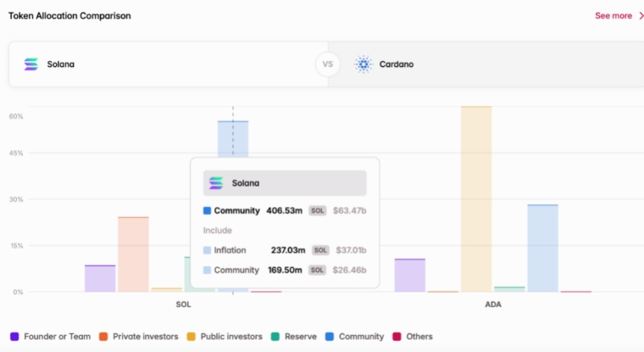Click the SOL axis label

[x=183, y=305]
